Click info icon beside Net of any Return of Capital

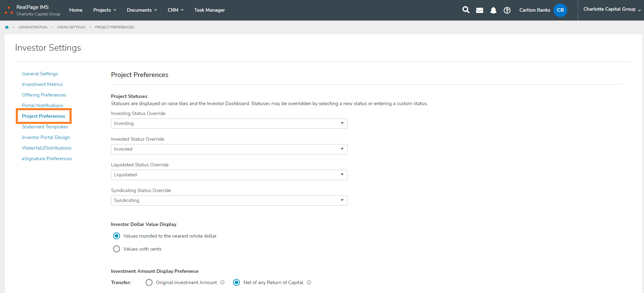[309, 282]
